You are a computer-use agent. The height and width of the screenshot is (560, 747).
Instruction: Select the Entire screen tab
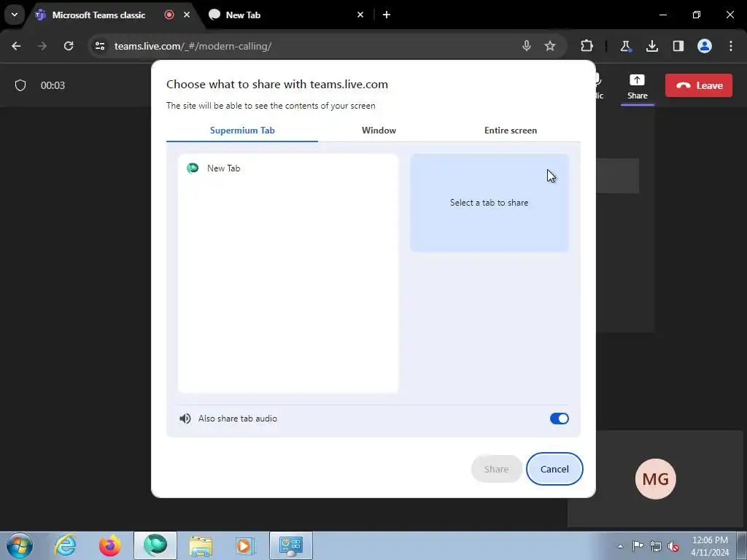coord(510,131)
